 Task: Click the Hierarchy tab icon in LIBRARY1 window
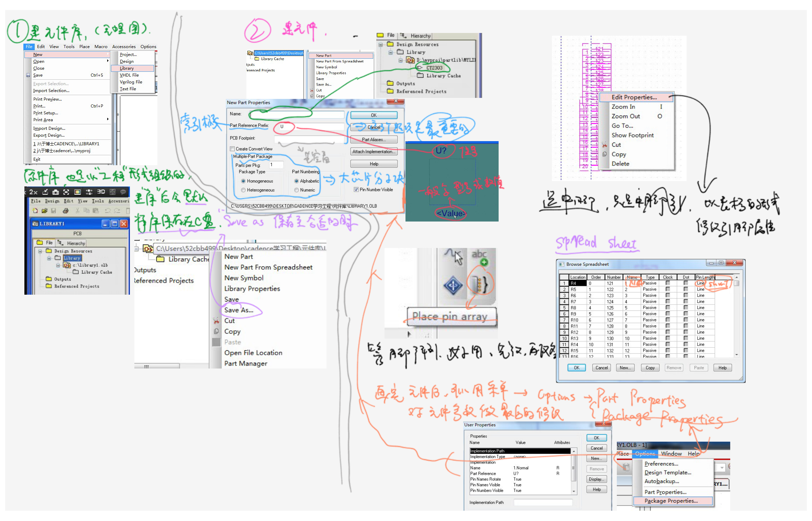click(x=60, y=242)
